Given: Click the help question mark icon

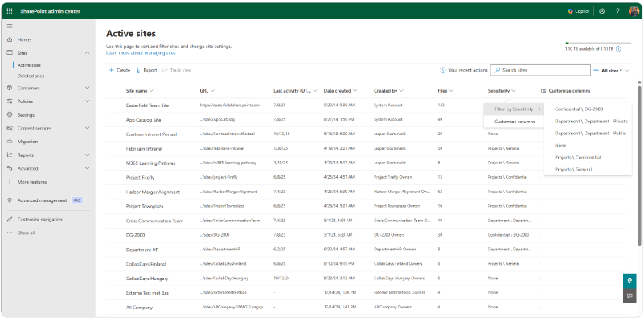Looking at the screenshot, I should coord(617,10).
